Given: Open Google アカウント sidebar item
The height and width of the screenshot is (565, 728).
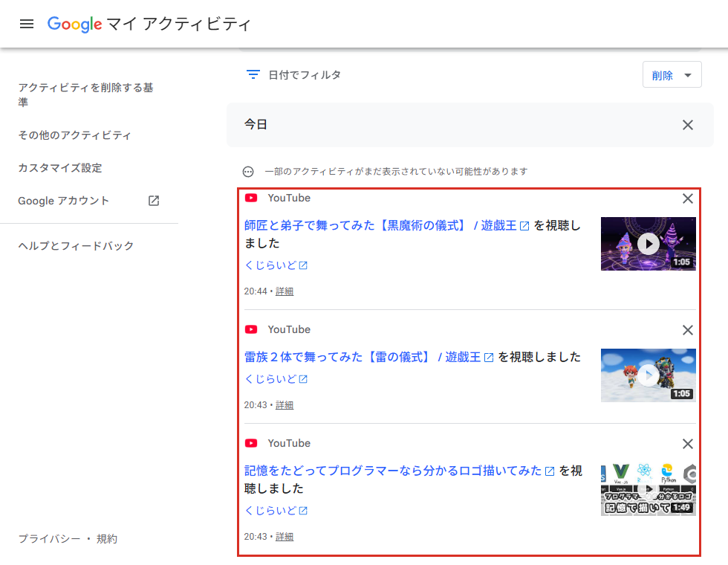Looking at the screenshot, I should click(64, 201).
